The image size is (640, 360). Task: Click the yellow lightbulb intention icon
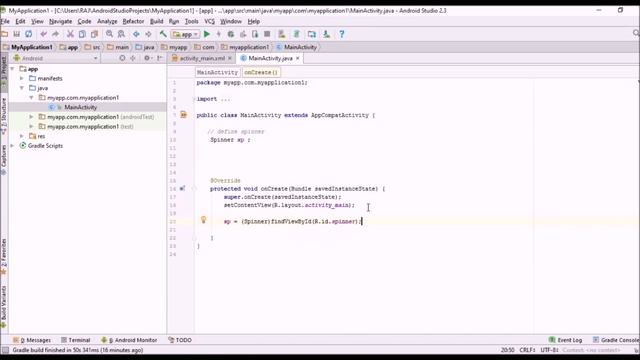coord(204,220)
